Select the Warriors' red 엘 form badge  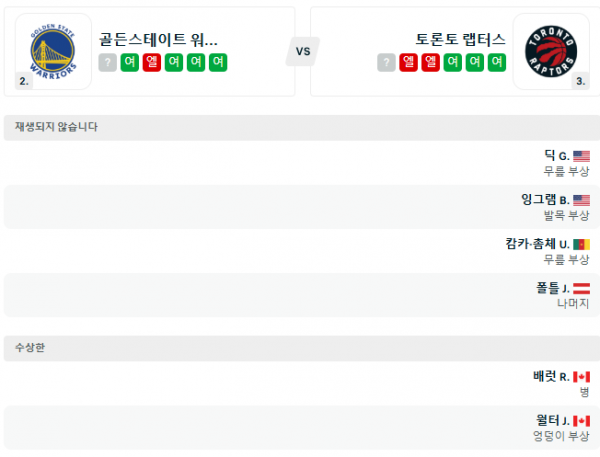(152, 63)
